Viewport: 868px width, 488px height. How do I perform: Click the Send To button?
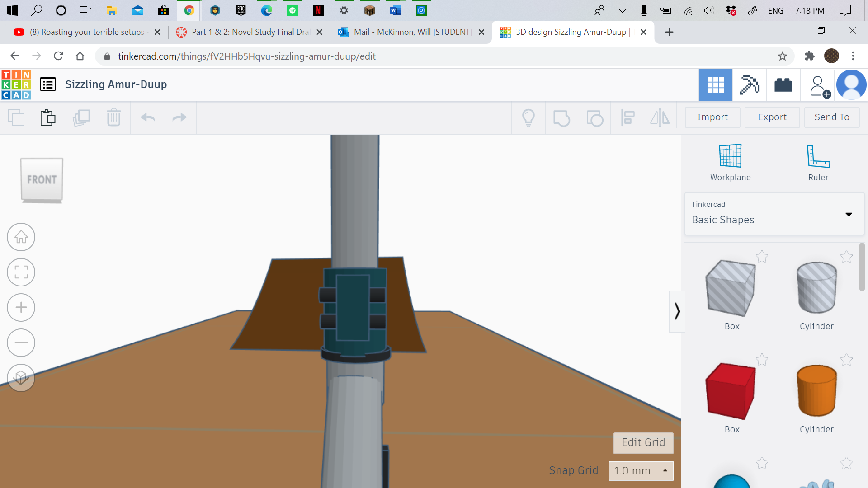832,117
